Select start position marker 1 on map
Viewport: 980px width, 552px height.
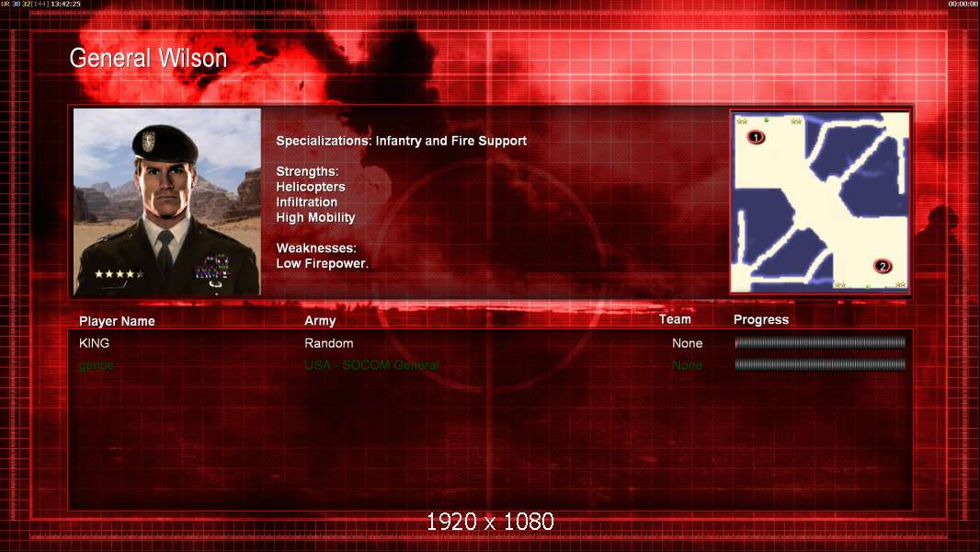pyautogui.click(x=756, y=137)
